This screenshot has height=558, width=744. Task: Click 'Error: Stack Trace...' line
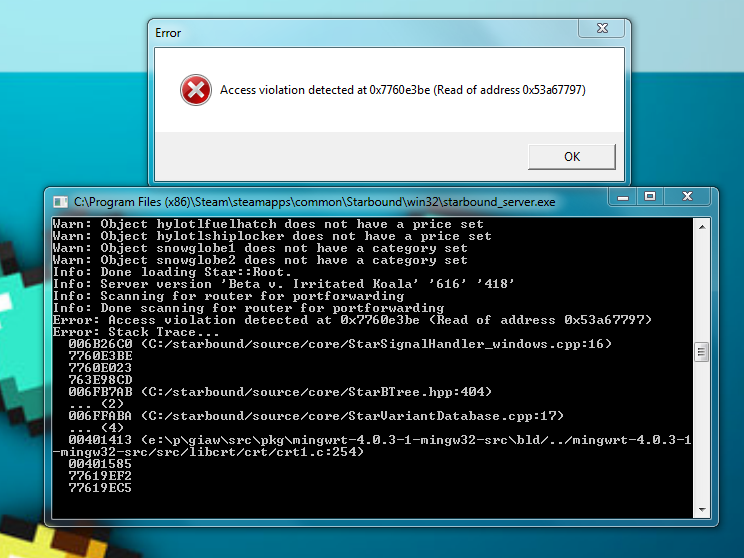(136, 332)
